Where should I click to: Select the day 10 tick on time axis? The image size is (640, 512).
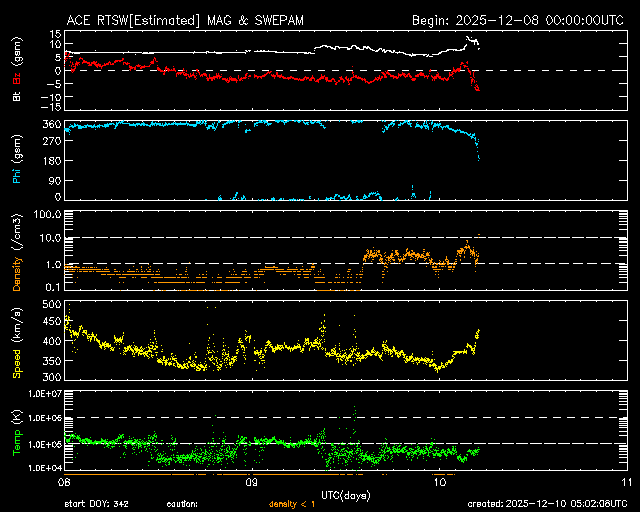coord(440,482)
